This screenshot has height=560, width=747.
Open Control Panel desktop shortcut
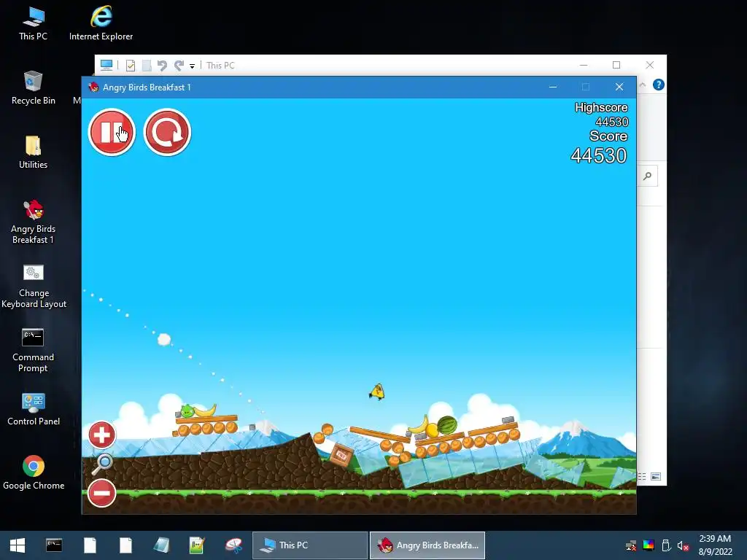34,409
